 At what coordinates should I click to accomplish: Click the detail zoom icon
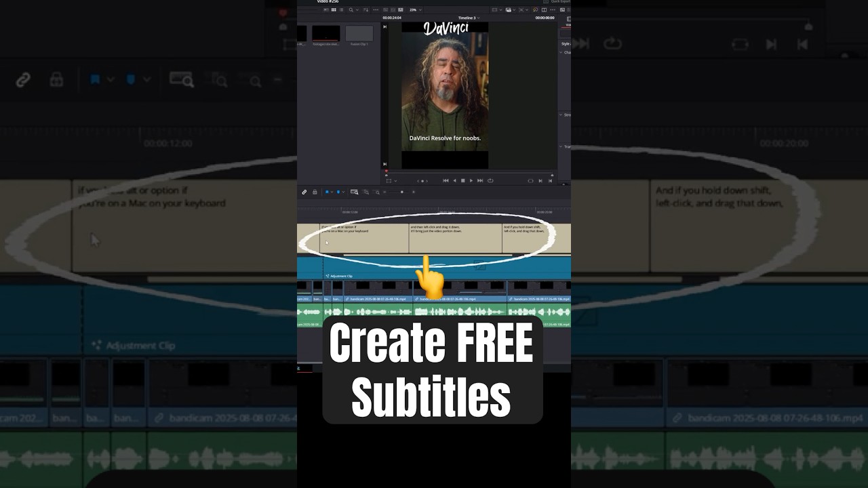point(366,192)
